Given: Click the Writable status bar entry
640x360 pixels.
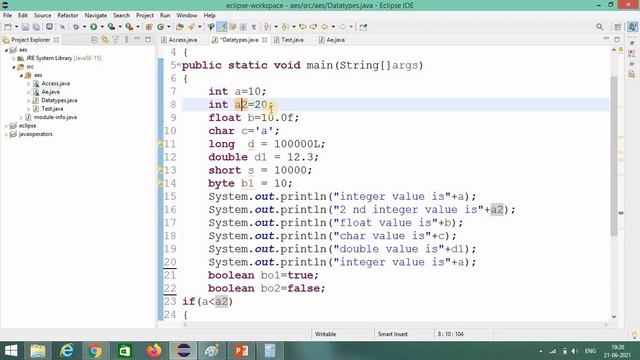Looking at the screenshot, I should coord(325,334).
